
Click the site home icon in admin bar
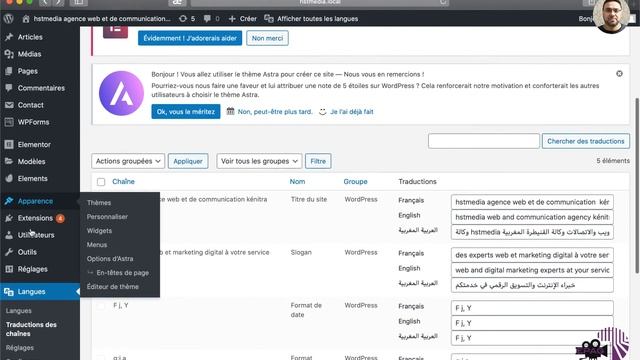(26, 19)
